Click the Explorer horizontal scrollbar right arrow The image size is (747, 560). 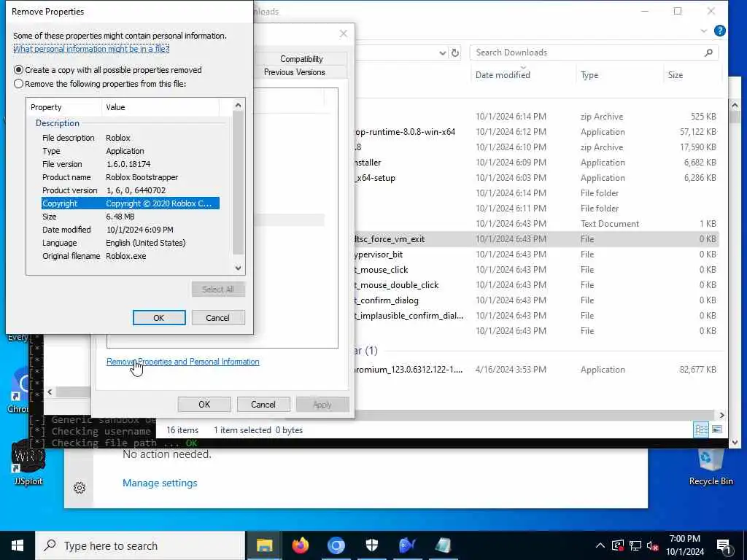pos(721,415)
